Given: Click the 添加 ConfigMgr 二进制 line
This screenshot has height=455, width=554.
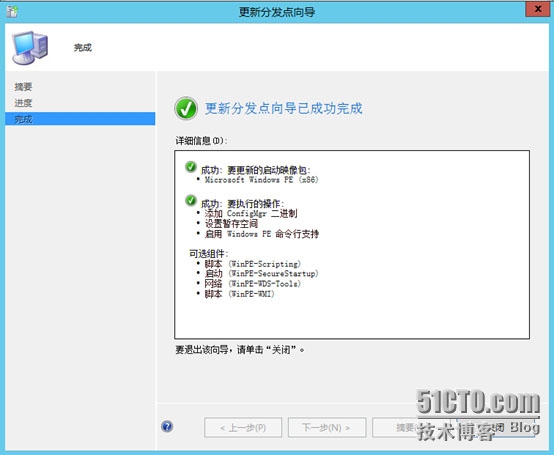Looking at the screenshot, I should point(251,213).
